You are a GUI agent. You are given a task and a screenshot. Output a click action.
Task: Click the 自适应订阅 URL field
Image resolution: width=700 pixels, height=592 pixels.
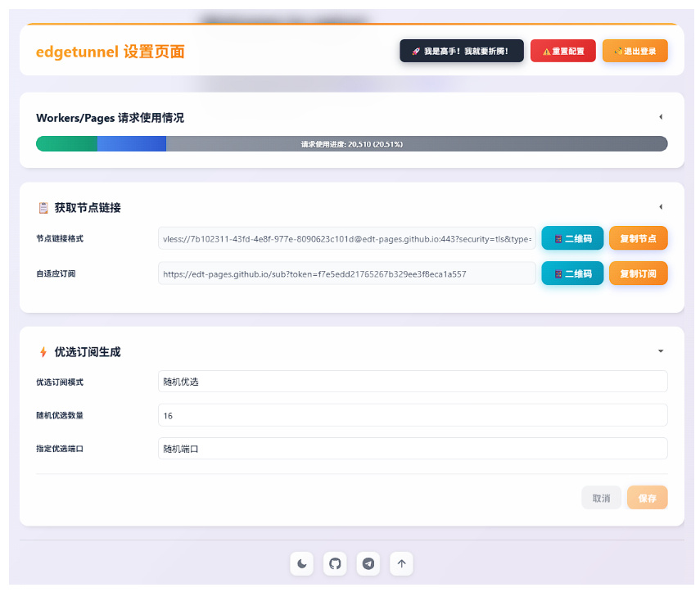pos(347,273)
